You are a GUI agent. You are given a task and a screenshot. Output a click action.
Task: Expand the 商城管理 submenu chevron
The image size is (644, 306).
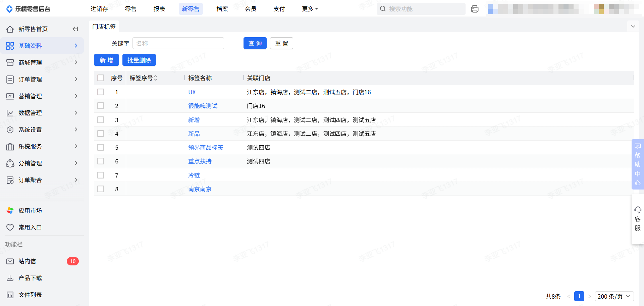(x=76, y=62)
